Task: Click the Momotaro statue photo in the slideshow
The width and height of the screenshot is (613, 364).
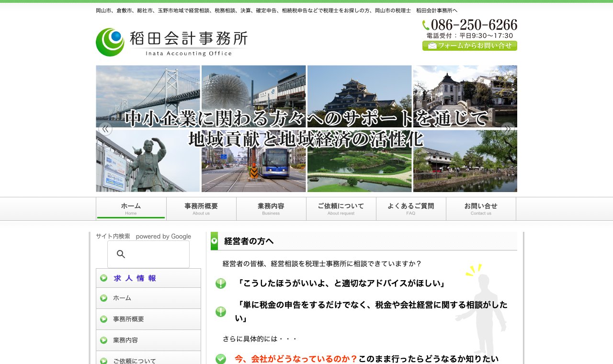Action: point(148,161)
